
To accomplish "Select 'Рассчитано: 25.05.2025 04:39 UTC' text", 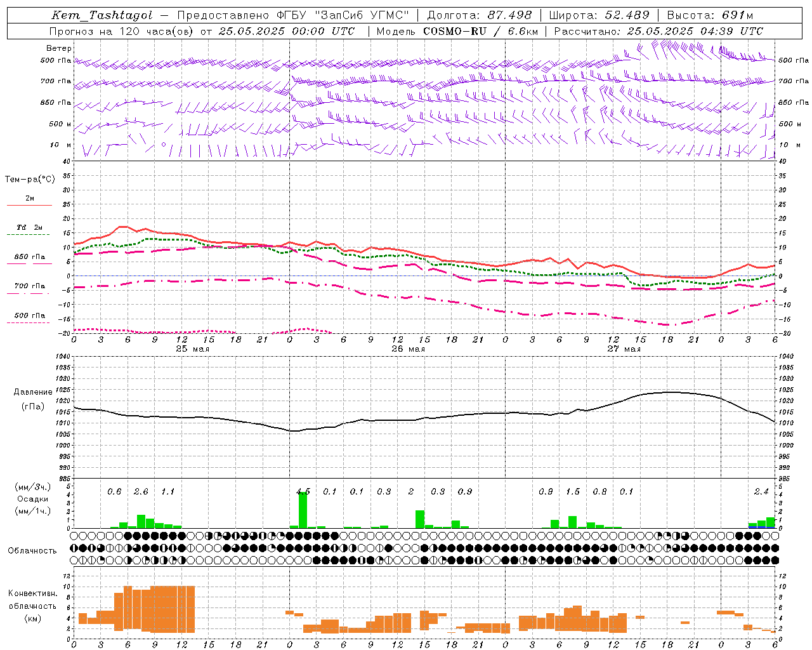I will [x=658, y=31].
